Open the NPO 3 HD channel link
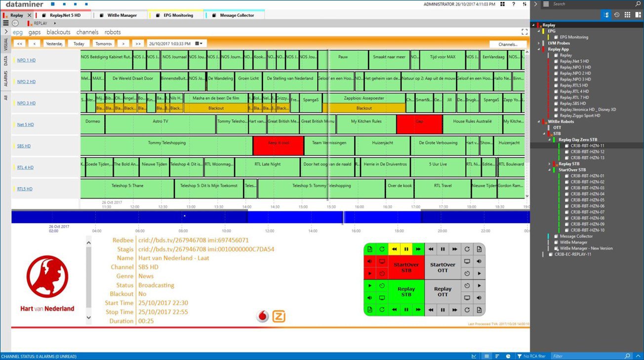 (x=27, y=103)
